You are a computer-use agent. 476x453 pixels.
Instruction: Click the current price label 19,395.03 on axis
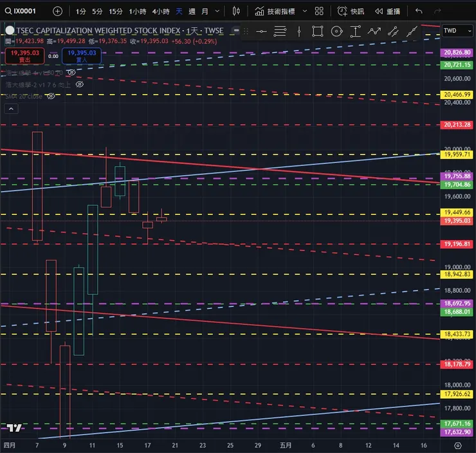click(457, 221)
